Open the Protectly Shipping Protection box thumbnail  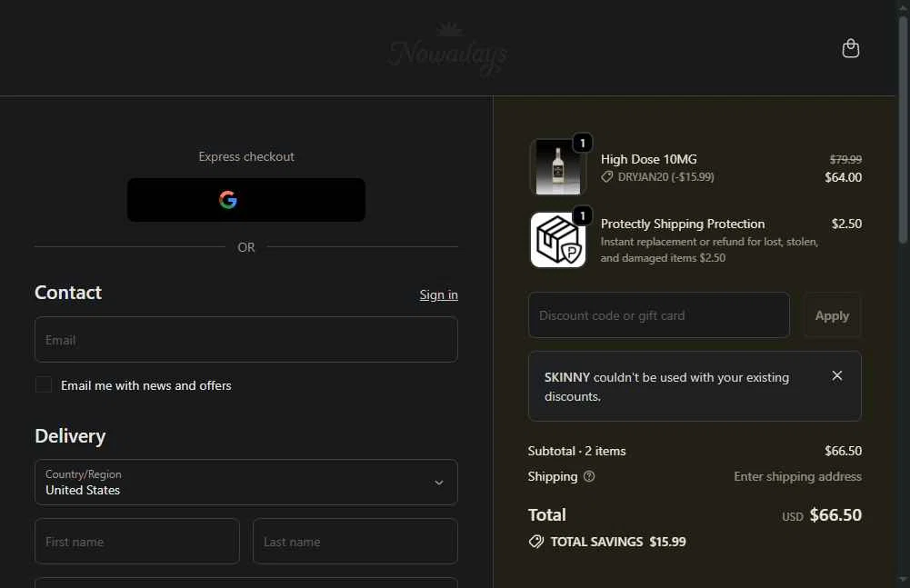coord(557,240)
